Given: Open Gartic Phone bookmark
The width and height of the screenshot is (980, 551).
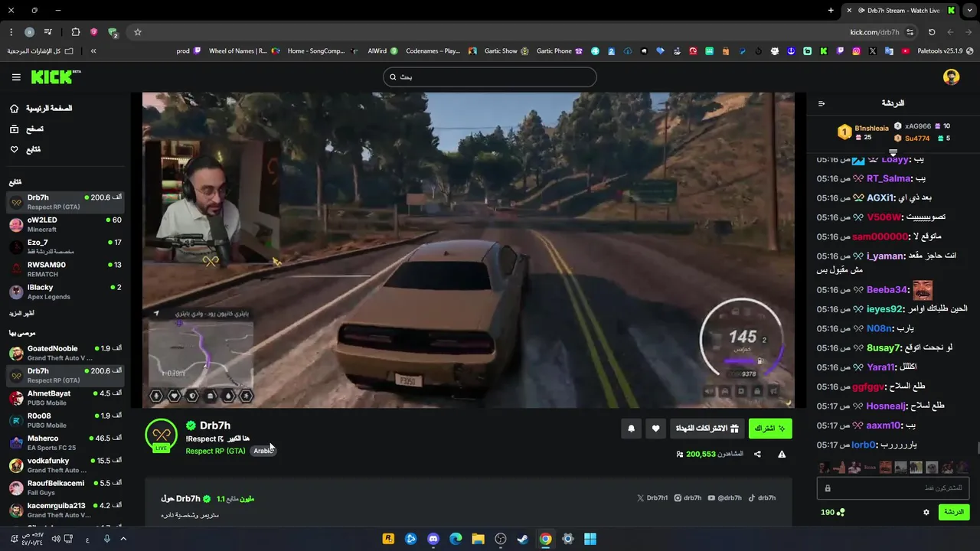Looking at the screenshot, I should click(560, 51).
